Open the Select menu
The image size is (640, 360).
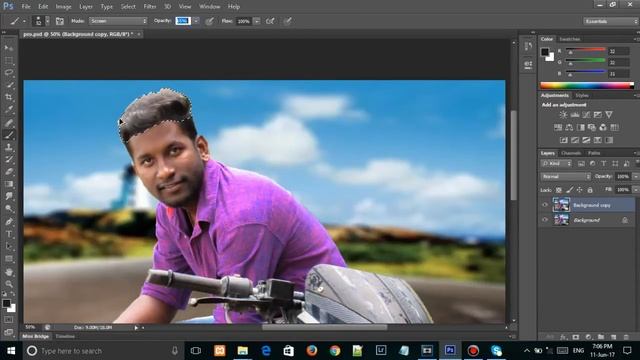tap(128, 7)
